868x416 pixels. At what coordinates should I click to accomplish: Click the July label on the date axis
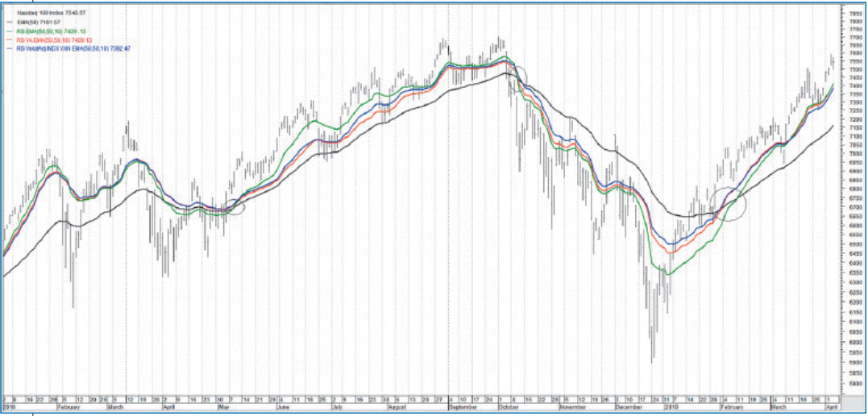(x=338, y=408)
